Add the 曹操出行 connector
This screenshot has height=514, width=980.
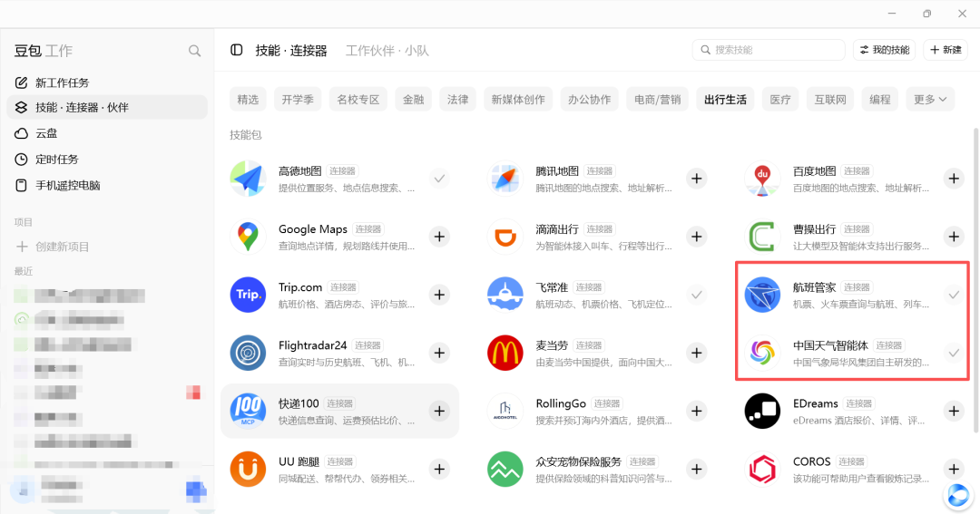click(x=954, y=237)
